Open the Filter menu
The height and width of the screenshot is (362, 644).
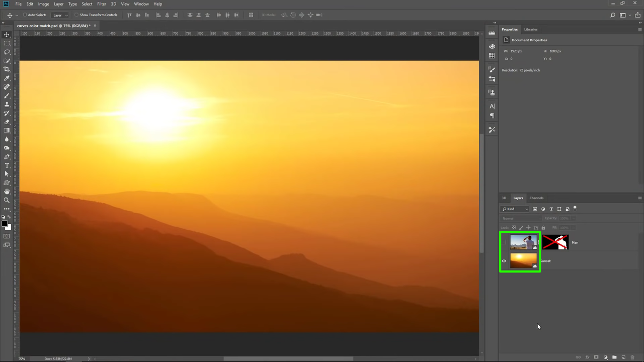coord(101,4)
